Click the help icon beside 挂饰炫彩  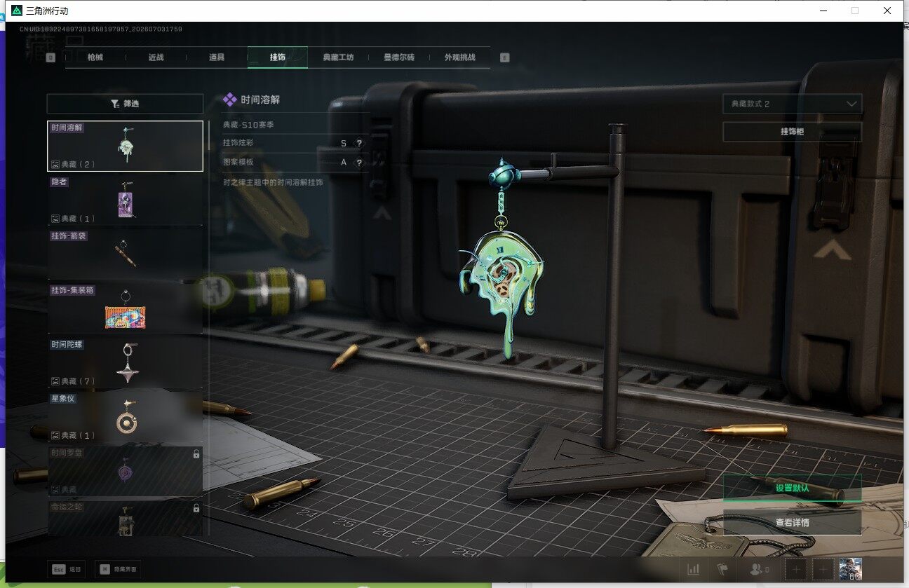359,143
